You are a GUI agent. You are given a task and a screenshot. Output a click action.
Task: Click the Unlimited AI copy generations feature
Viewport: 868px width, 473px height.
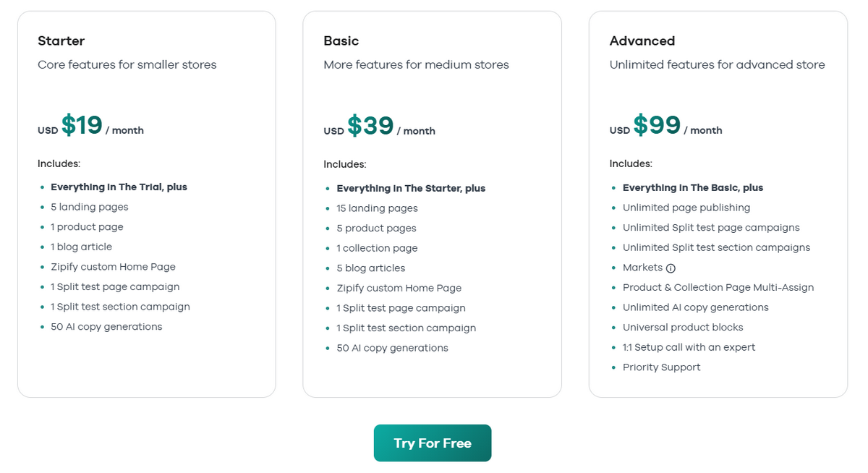[x=696, y=307]
